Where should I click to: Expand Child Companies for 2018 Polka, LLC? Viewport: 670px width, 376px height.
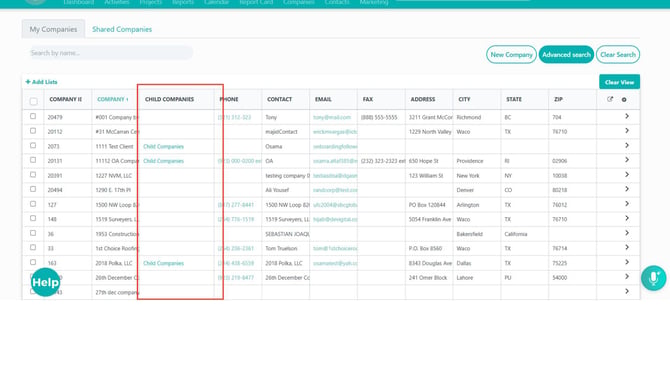163,263
